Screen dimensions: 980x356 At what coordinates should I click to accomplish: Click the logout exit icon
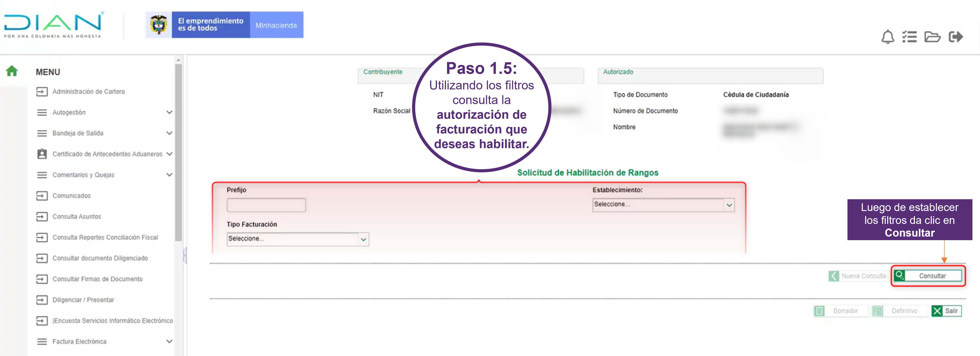(x=955, y=37)
